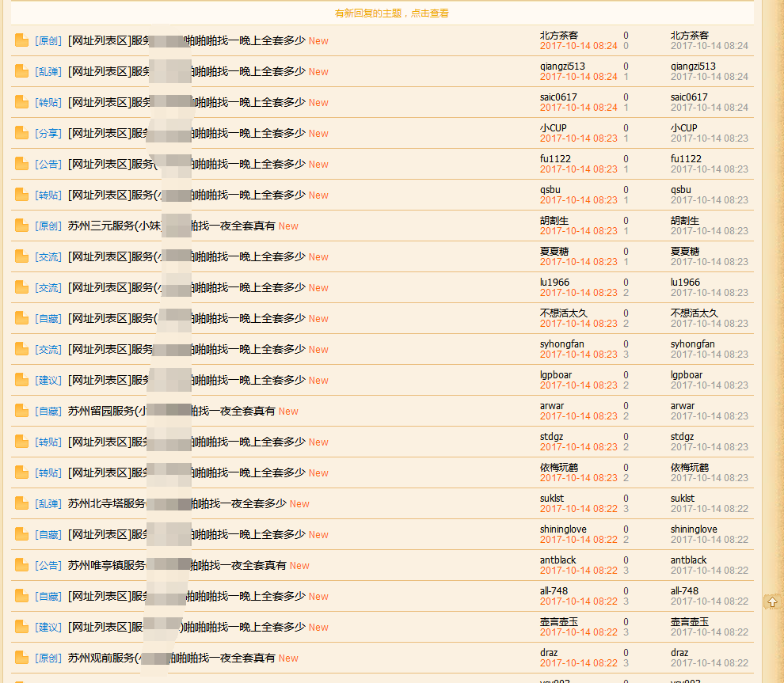Click the 壶言壶玉 username link
This screenshot has width=784, height=683.
point(558,621)
